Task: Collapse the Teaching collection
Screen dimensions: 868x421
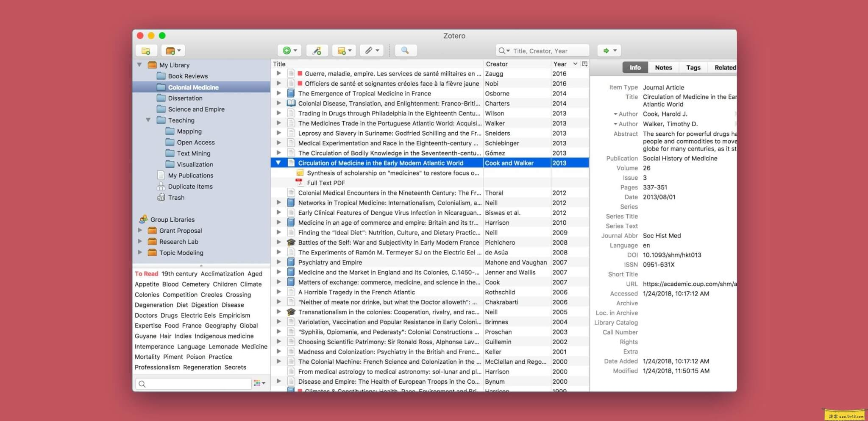Action: click(x=148, y=120)
